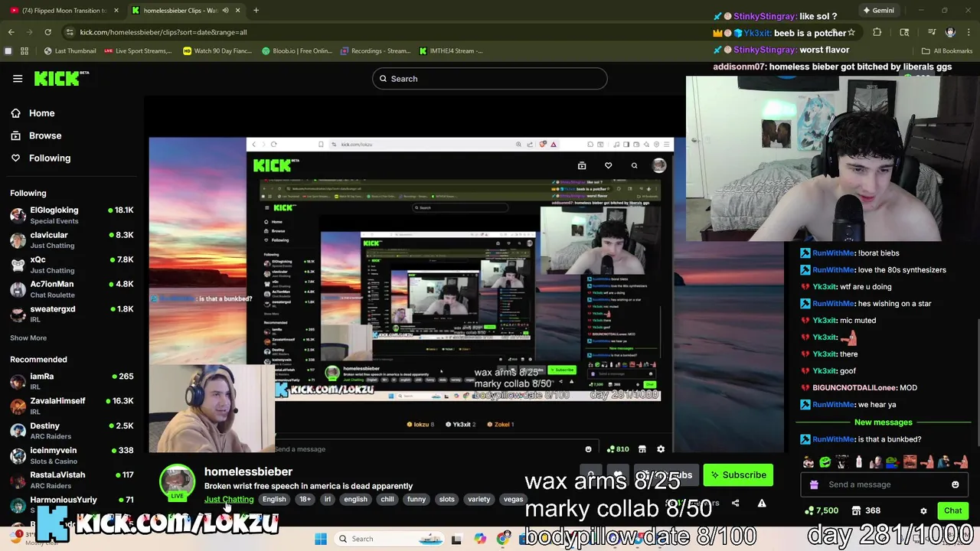Open Ac7ionMan channel in sidebar

point(71,289)
